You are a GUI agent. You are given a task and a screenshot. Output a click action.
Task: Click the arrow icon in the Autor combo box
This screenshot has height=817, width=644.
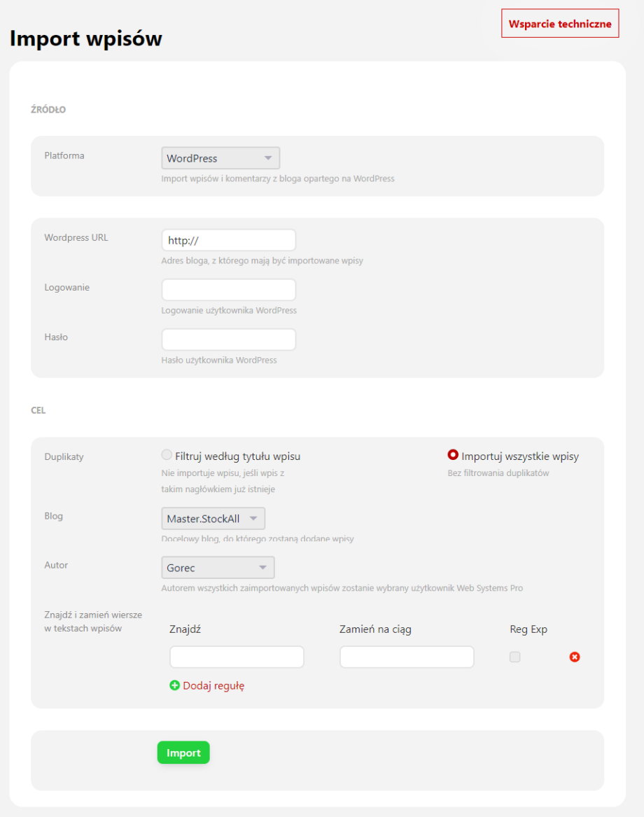point(263,568)
